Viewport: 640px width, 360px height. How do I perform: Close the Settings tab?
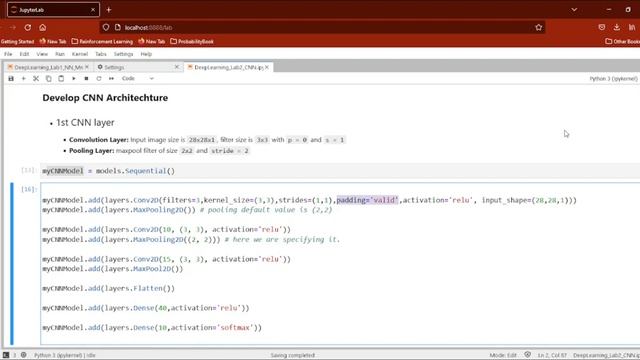pyautogui.click(x=177, y=67)
